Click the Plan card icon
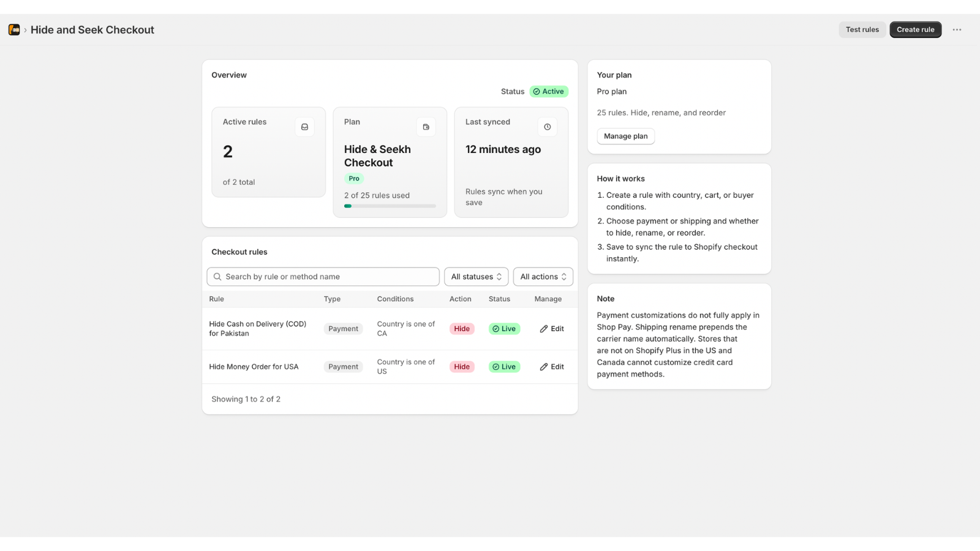 (x=426, y=127)
